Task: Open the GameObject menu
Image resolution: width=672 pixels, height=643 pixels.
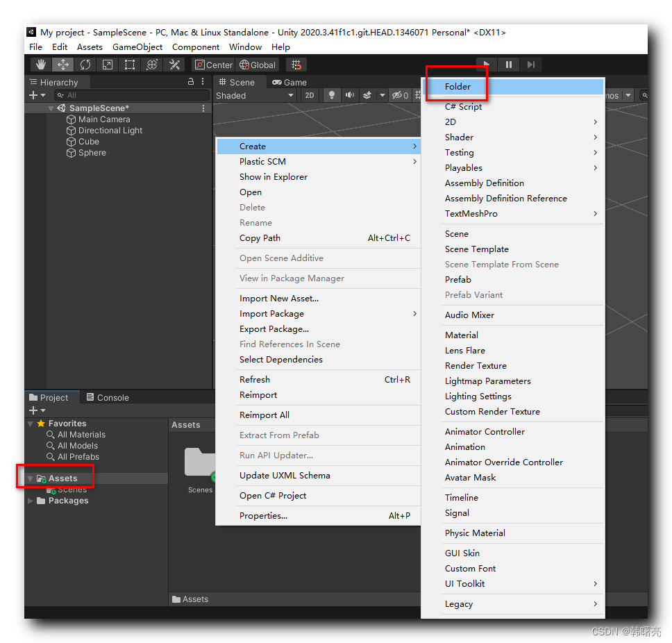Action: coord(137,47)
